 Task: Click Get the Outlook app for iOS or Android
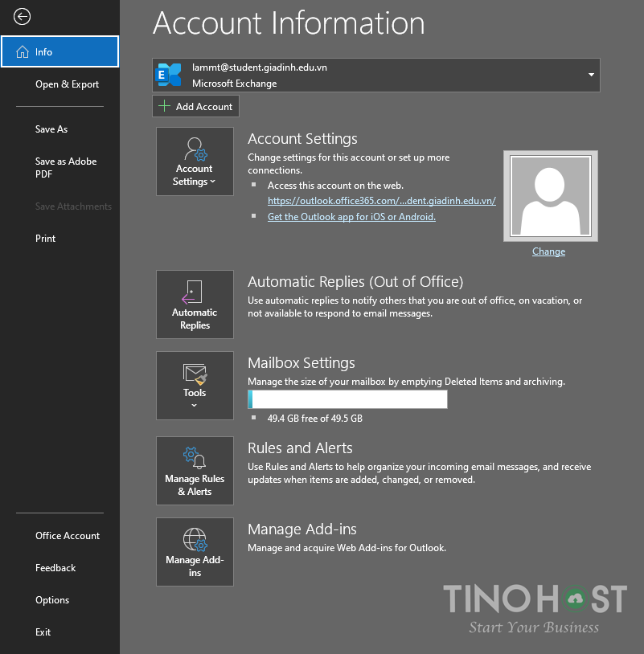(351, 217)
